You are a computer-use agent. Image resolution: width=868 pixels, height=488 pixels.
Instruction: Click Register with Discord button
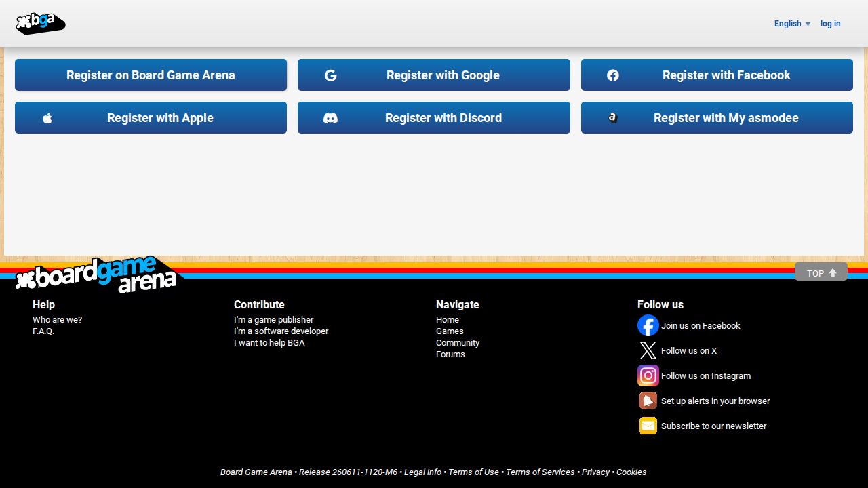tap(434, 118)
